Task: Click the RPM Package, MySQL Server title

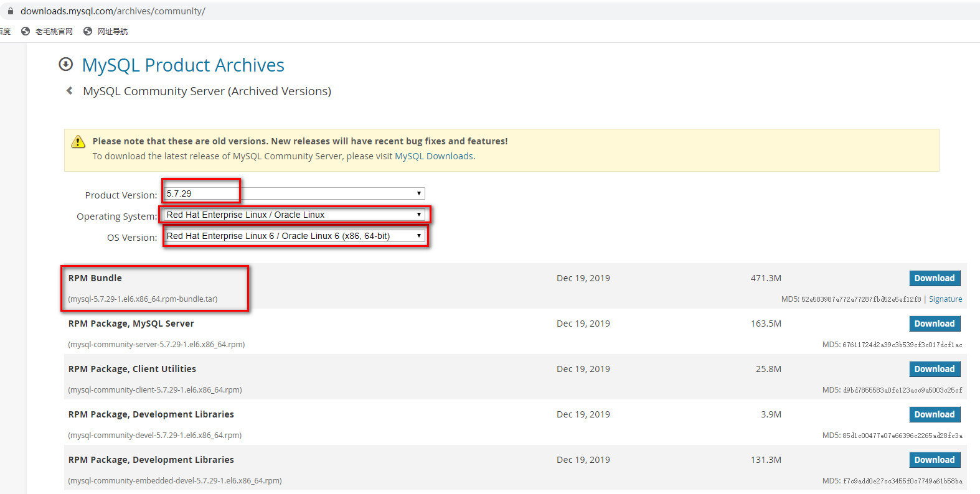Action: (x=131, y=324)
